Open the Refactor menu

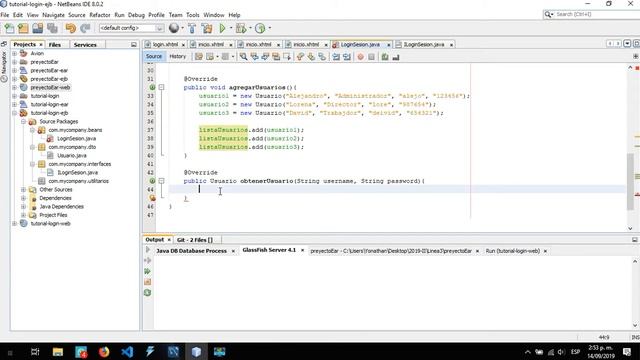[x=100, y=15]
